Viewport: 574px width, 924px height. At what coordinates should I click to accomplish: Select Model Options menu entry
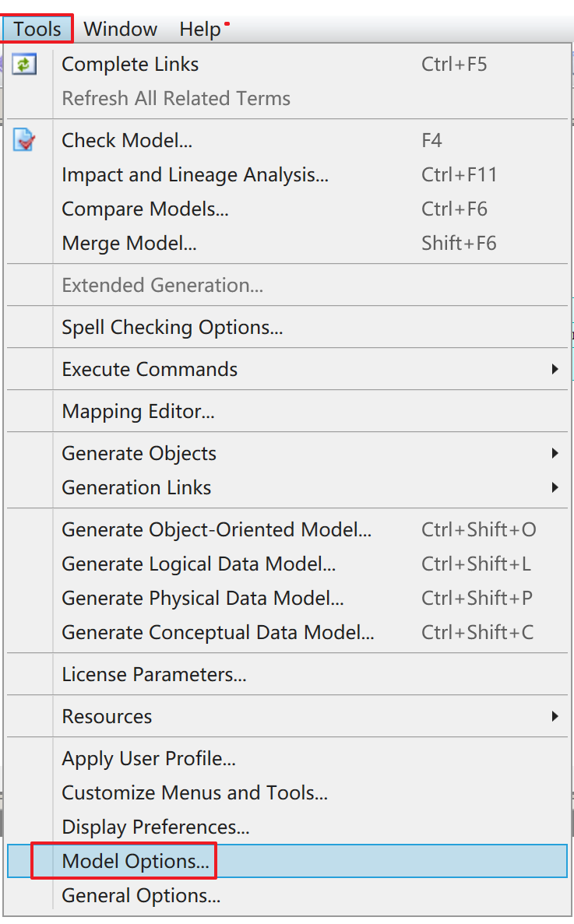tap(136, 861)
